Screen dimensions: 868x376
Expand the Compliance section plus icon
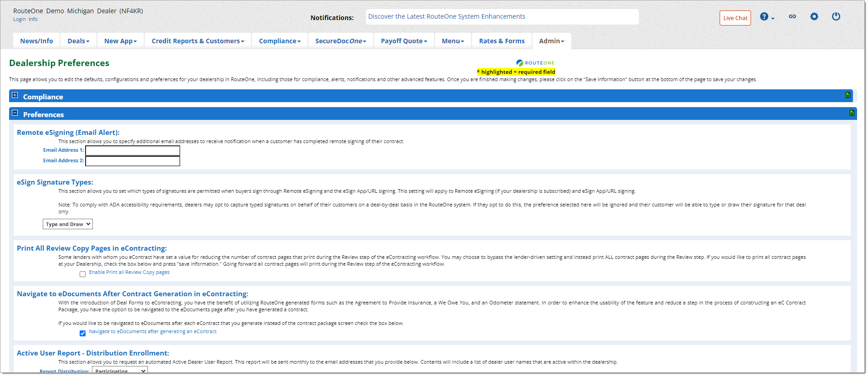(15, 95)
